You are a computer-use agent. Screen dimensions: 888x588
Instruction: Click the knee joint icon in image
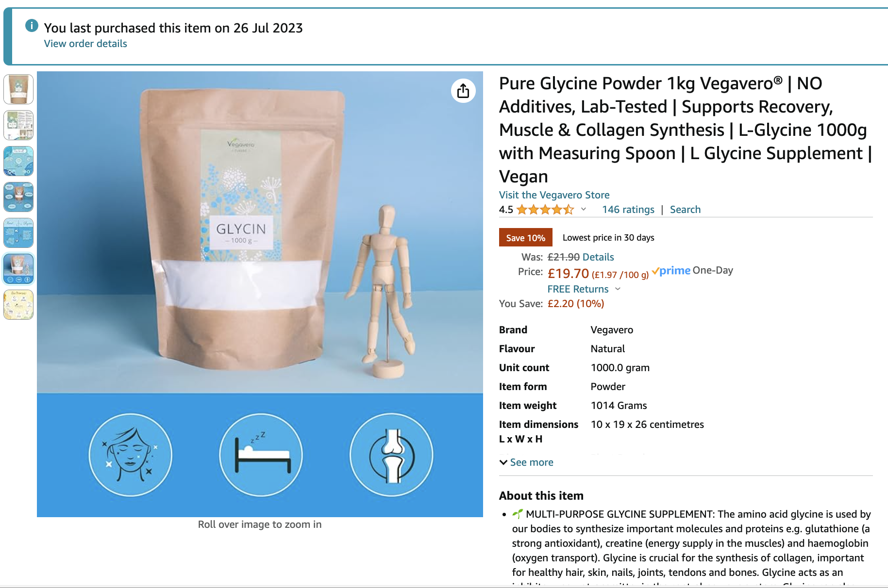pyautogui.click(x=391, y=455)
